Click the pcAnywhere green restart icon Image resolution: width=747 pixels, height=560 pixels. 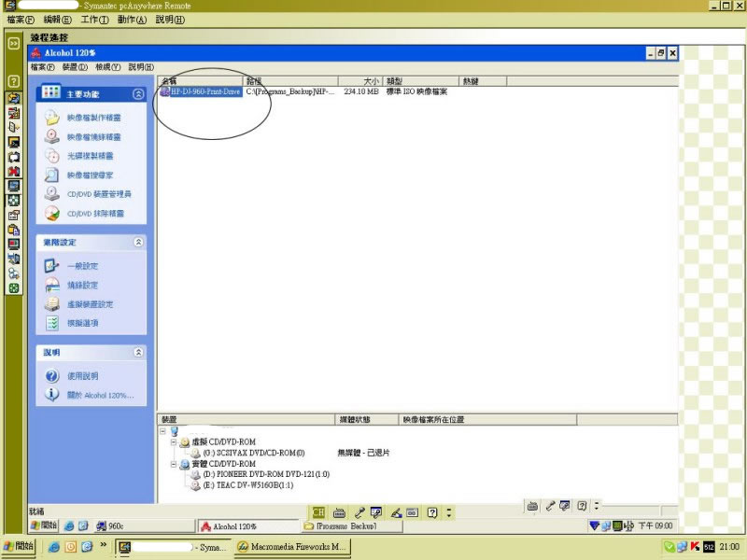click(14, 288)
